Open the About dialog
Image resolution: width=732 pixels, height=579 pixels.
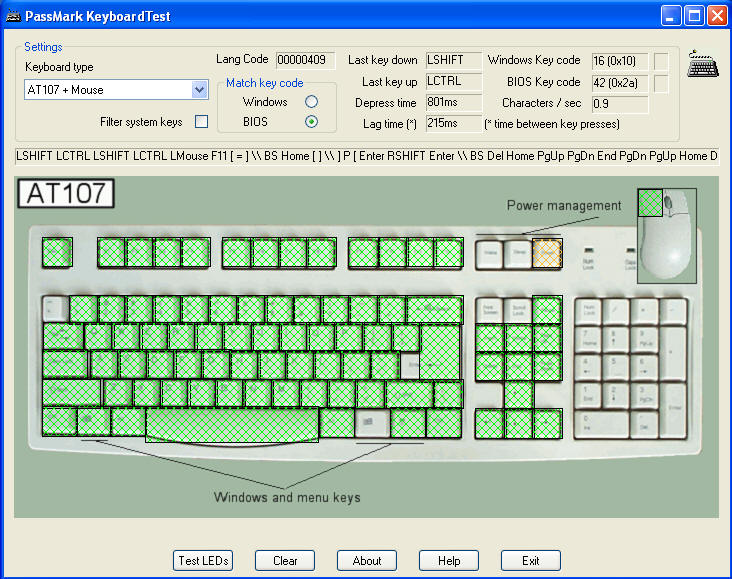click(367, 560)
